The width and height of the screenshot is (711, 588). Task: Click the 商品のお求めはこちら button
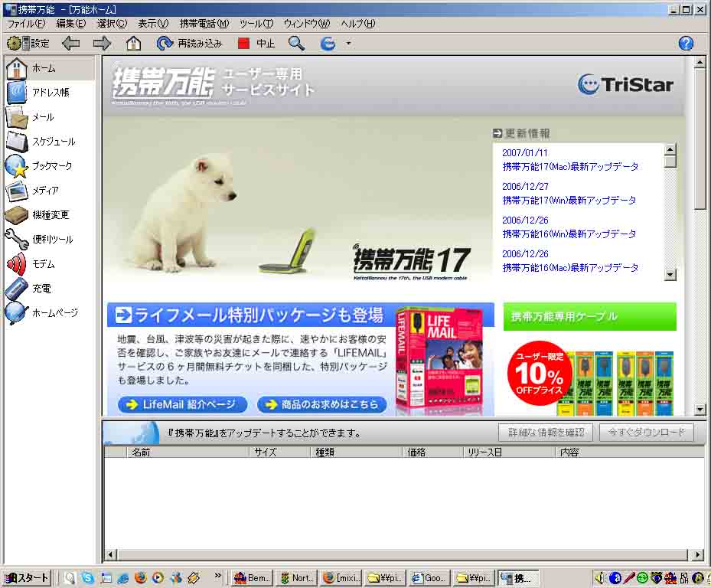point(322,404)
